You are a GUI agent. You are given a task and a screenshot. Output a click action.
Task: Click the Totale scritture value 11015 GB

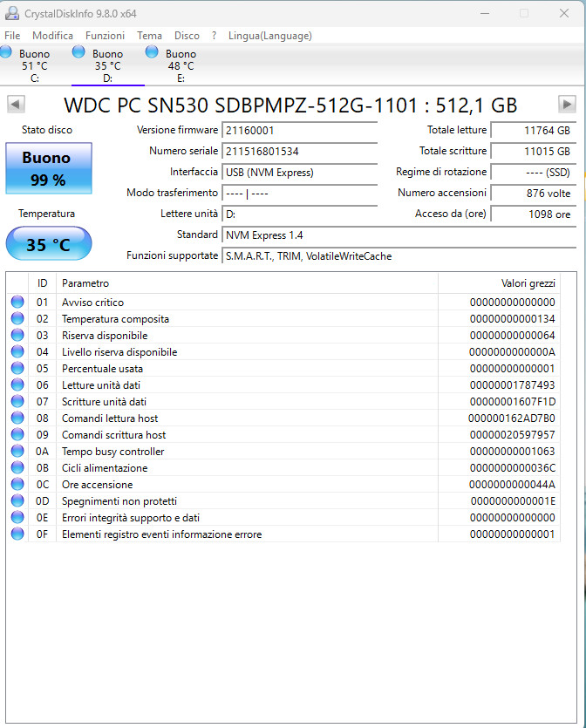[533, 152]
